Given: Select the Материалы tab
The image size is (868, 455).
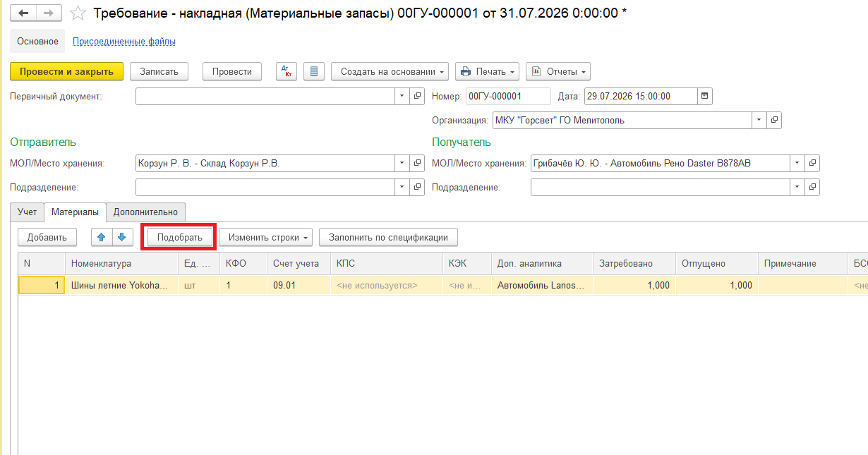Looking at the screenshot, I should click(x=75, y=212).
